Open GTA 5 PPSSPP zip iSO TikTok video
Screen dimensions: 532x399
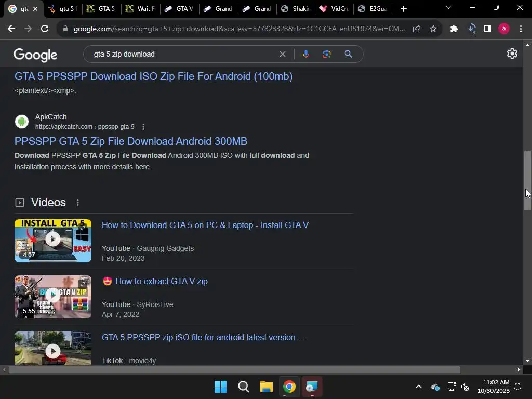(203, 337)
